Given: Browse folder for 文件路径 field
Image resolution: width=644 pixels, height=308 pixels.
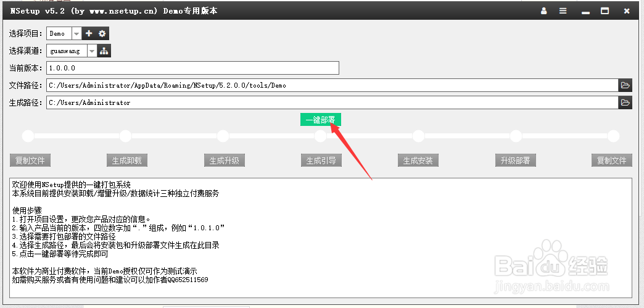Looking at the screenshot, I should [x=625, y=85].
